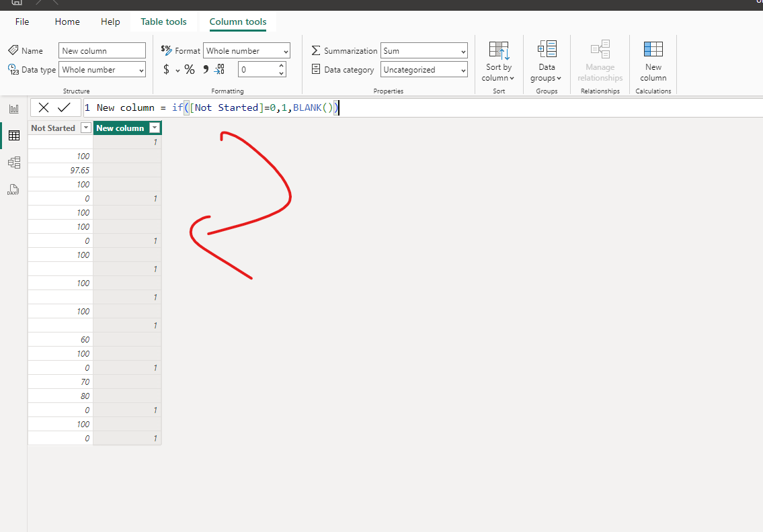The image size is (763, 532).
Task: Click the save icon in title bar
Action: (x=17, y=3)
